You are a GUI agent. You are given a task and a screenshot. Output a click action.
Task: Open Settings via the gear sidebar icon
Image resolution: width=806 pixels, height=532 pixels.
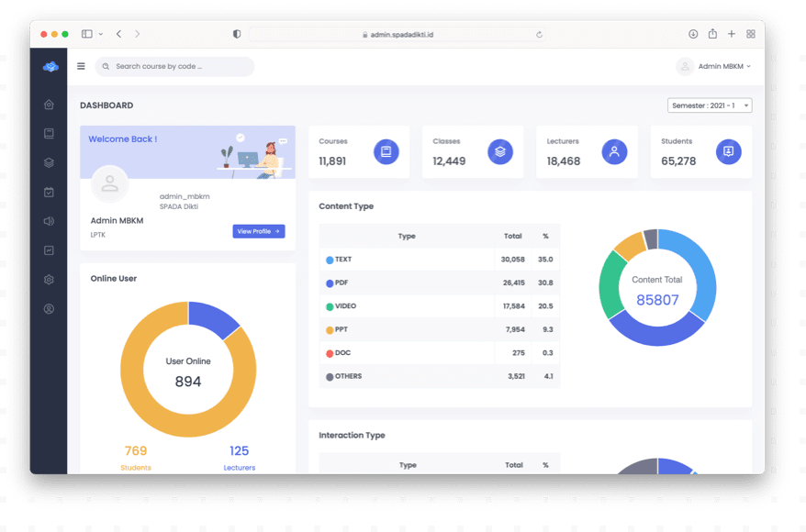click(x=49, y=279)
